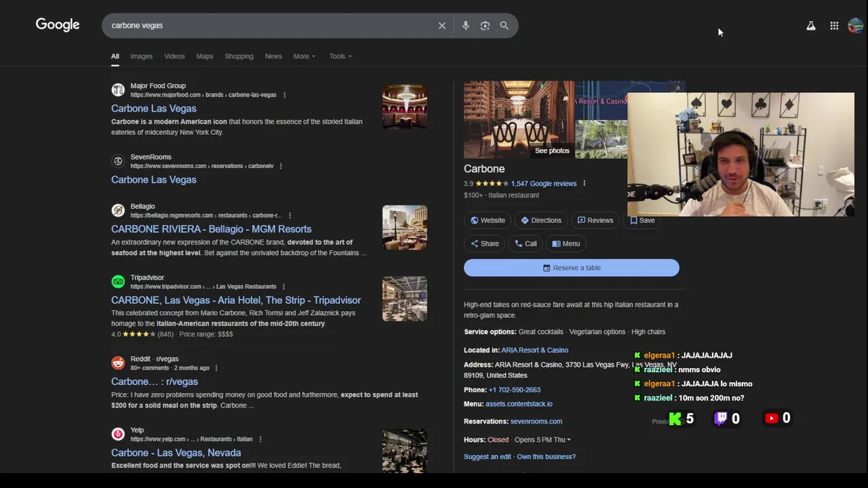
Task: View the Carbone Menu button
Action: (x=566, y=243)
